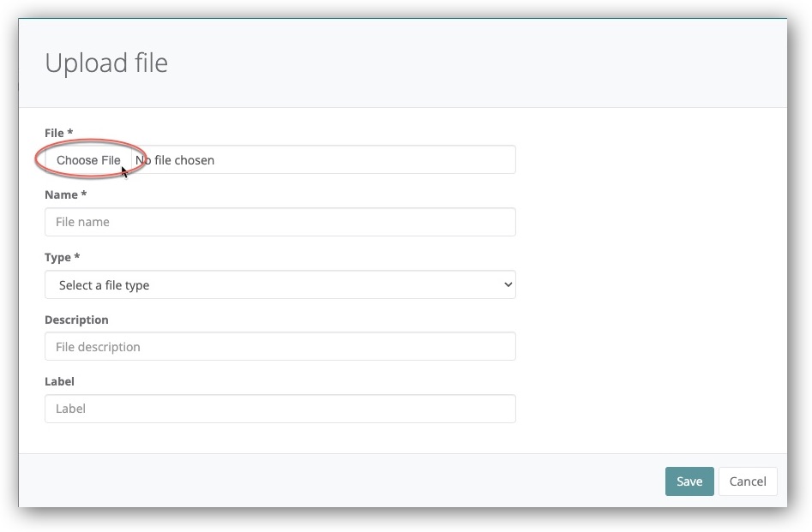
Task: Click the 'Type *' field label
Action: pos(62,257)
